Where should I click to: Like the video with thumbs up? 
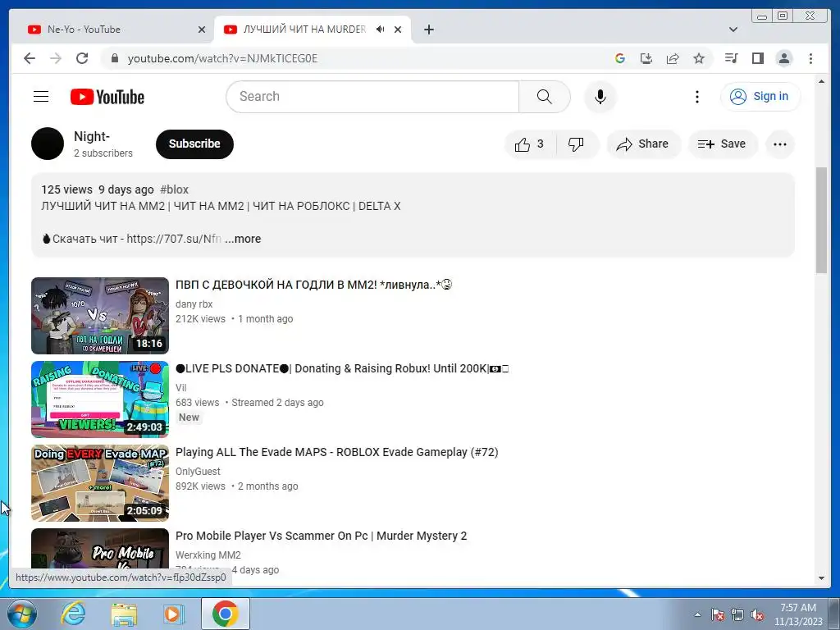point(529,144)
